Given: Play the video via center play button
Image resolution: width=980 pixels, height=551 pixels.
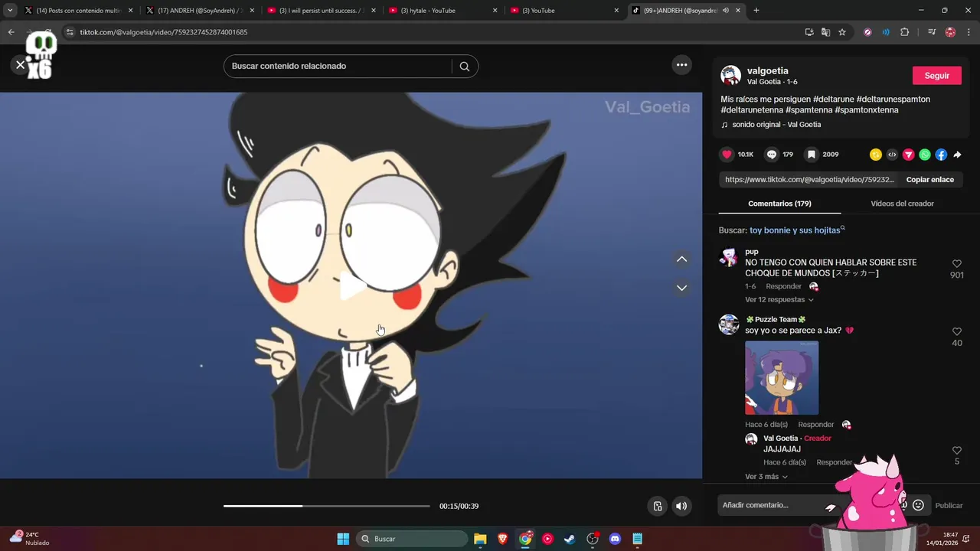Looking at the screenshot, I should click(x=352, y=285).
